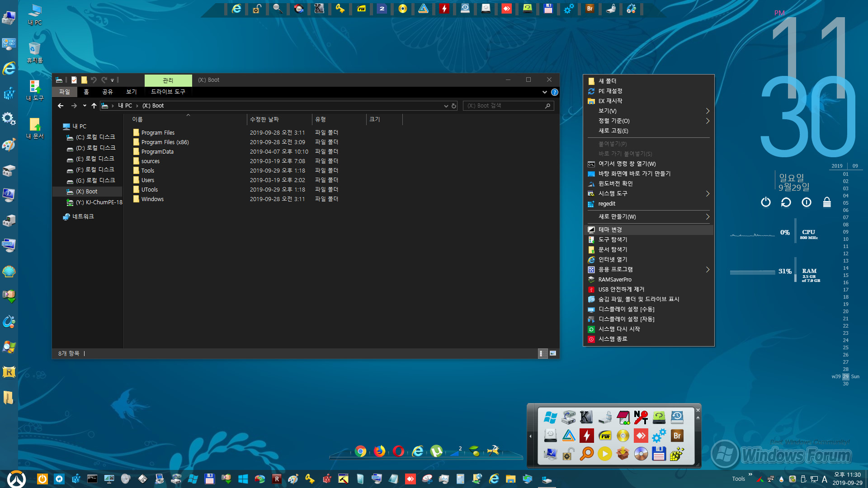
Task: Select the ProgramData folder row
Action: (x=236, y=152)
